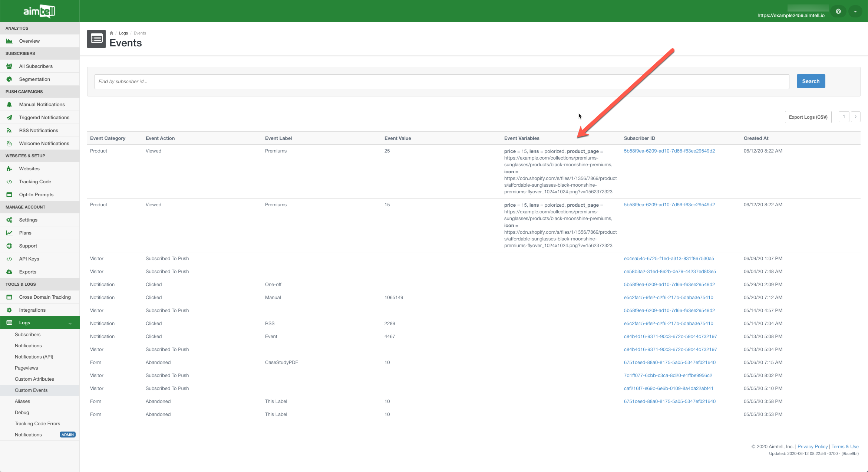Screen dimensions: 868x472
Task: Click the Exports cloud download icon
Action: [9, 272]
